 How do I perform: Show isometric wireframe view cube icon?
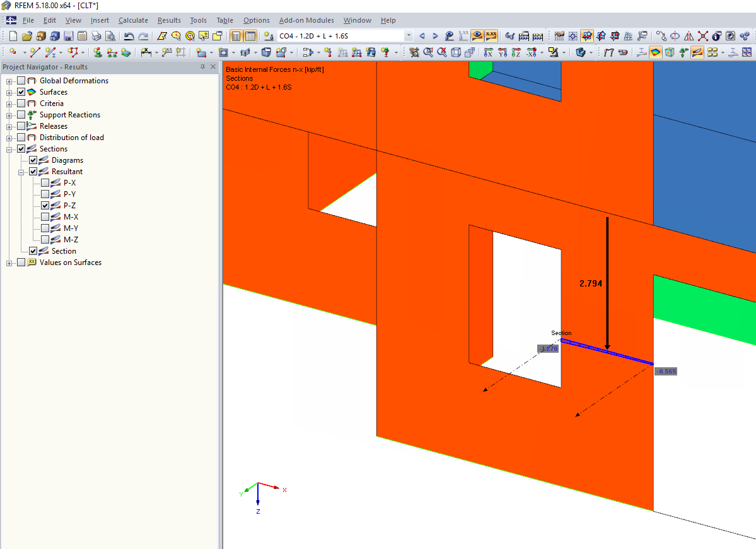[x=456, y=52]
